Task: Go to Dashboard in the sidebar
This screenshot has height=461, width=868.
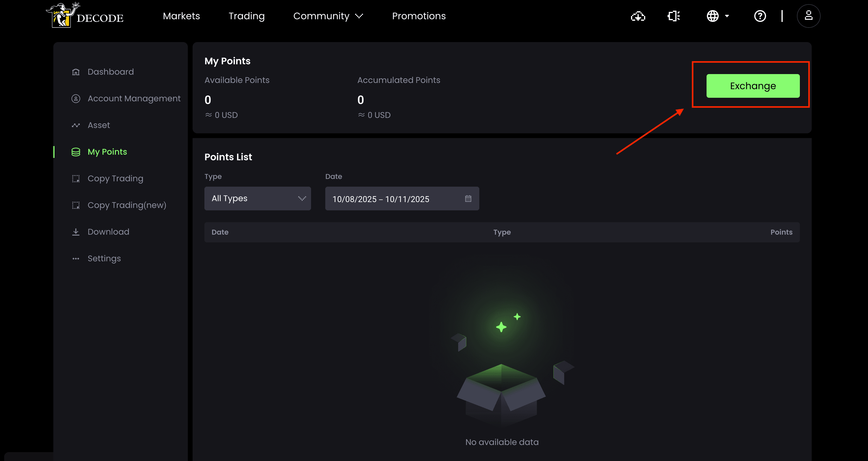Action: pos(110,72)
